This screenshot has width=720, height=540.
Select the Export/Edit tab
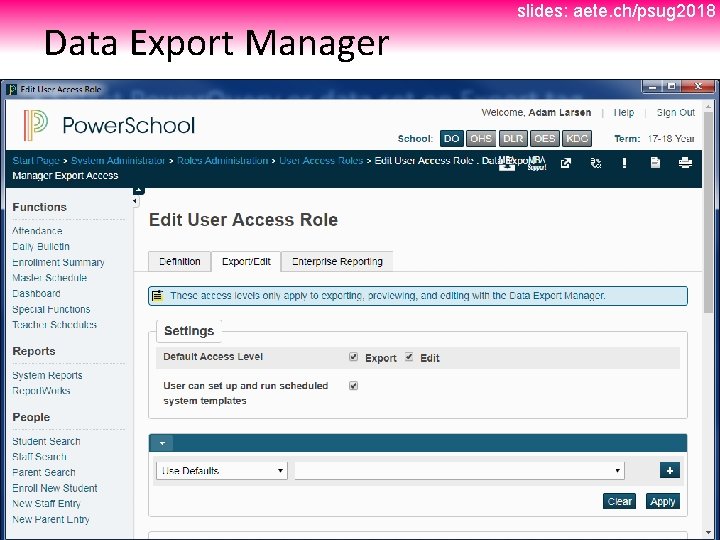[246, 261]
